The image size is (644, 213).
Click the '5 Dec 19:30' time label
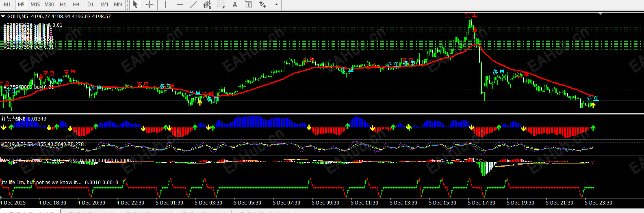[520, 203]
